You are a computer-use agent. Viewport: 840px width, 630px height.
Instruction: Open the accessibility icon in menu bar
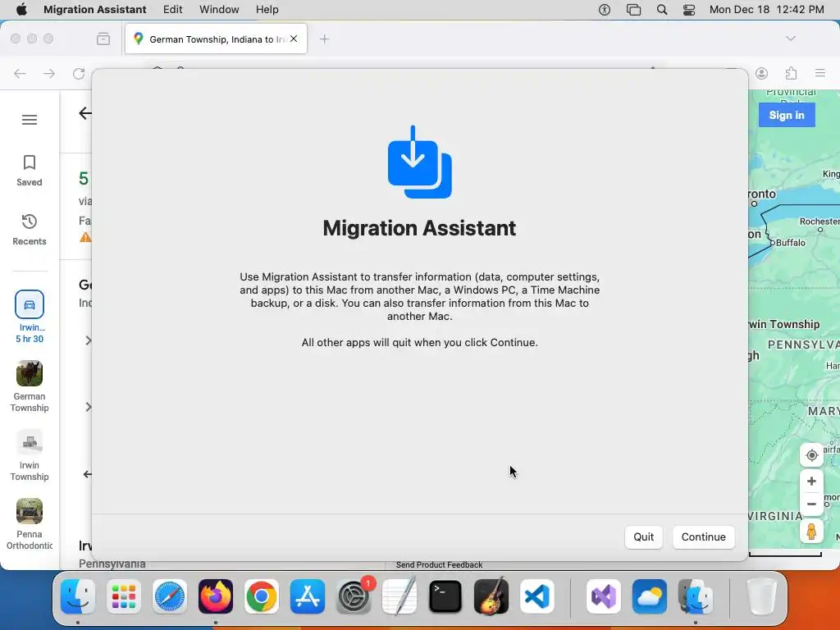click(605, 10)
